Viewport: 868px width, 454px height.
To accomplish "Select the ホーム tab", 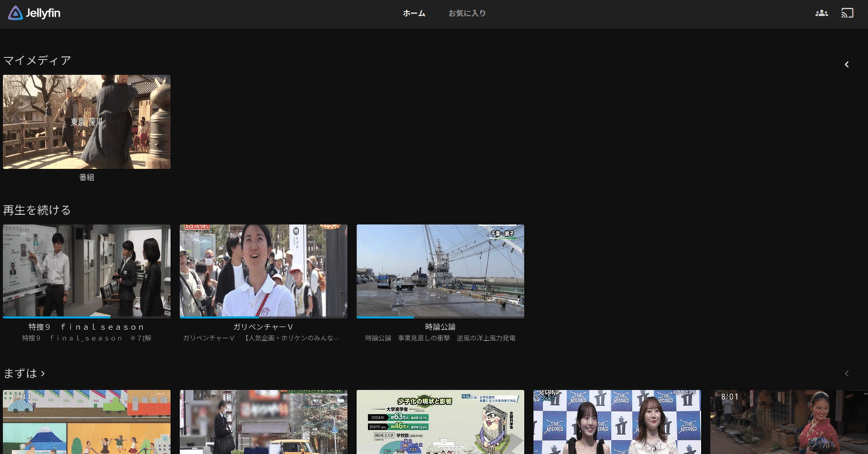I will (x=414, y=12).
